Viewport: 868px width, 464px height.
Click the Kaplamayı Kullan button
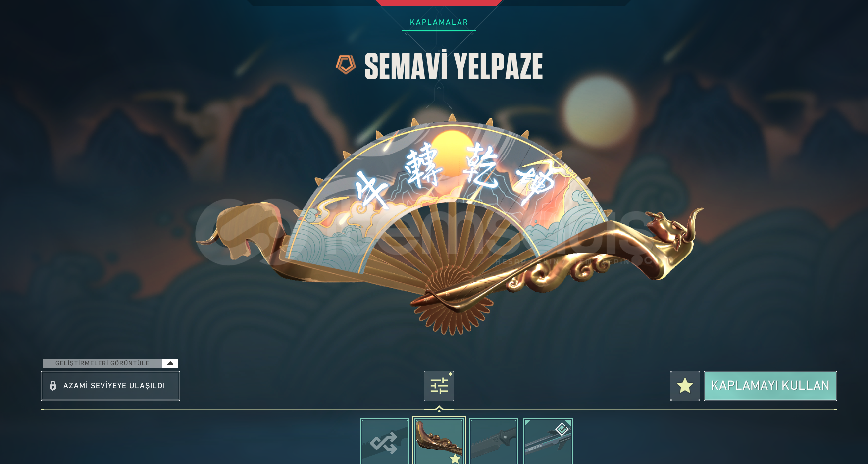(x=770, y=385)
